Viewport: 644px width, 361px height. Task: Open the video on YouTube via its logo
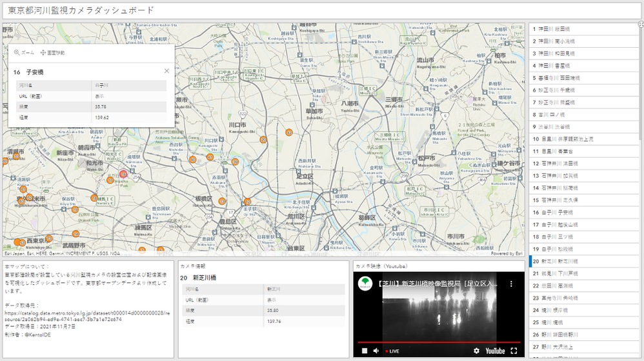tap(495, 351)
